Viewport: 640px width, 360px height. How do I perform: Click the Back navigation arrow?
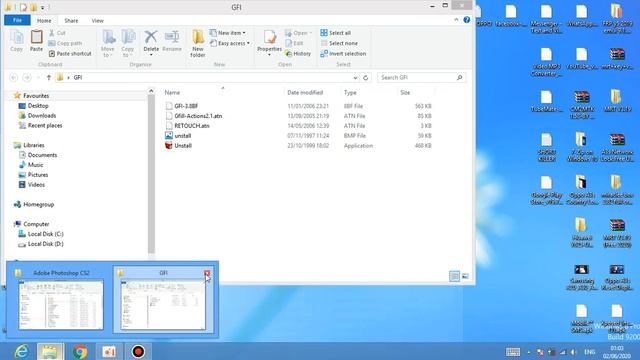13,78
